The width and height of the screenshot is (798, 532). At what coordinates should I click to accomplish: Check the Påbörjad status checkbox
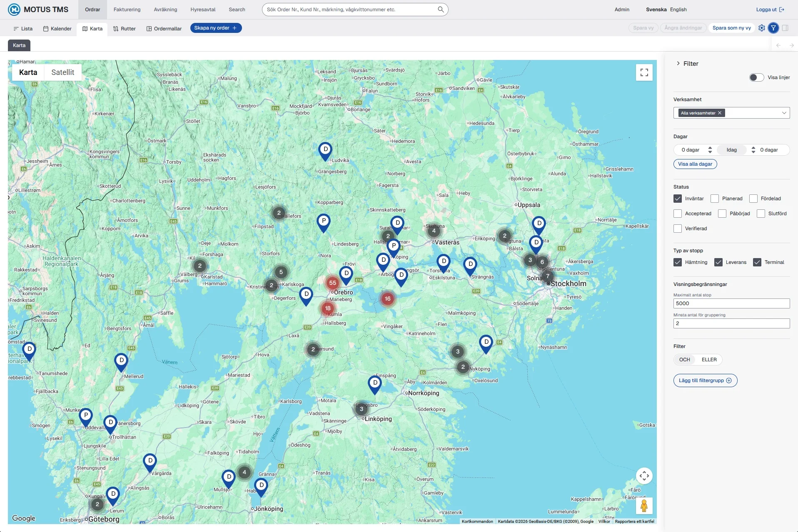pos(722,214)
